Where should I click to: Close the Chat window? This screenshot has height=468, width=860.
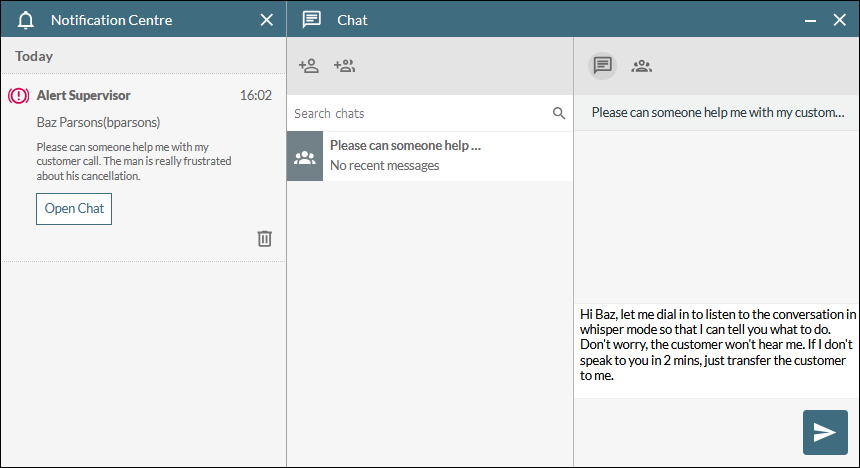(839, 20)
